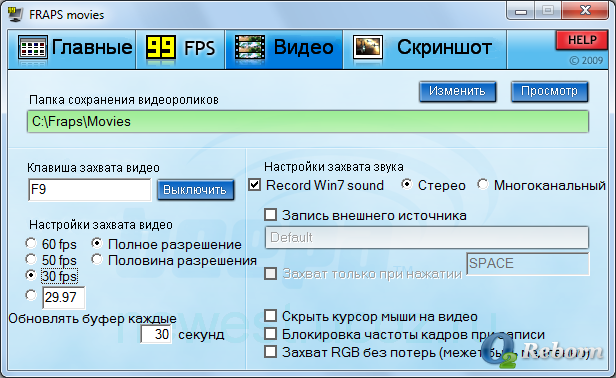Click the yellow 99 FPS counter icon
The width and height of the screenshot is (616, 378).
[161, 47]
